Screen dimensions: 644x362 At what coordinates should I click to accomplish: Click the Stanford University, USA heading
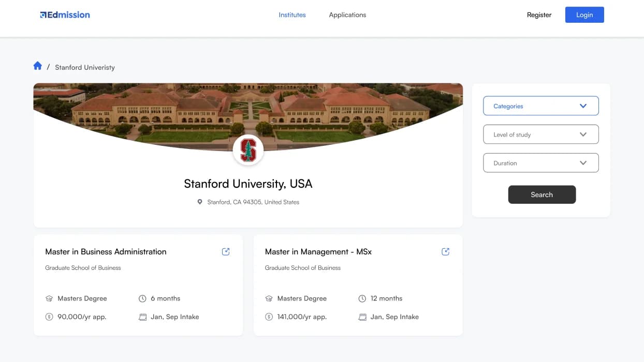pyautogui.click(x=248, y=184)
